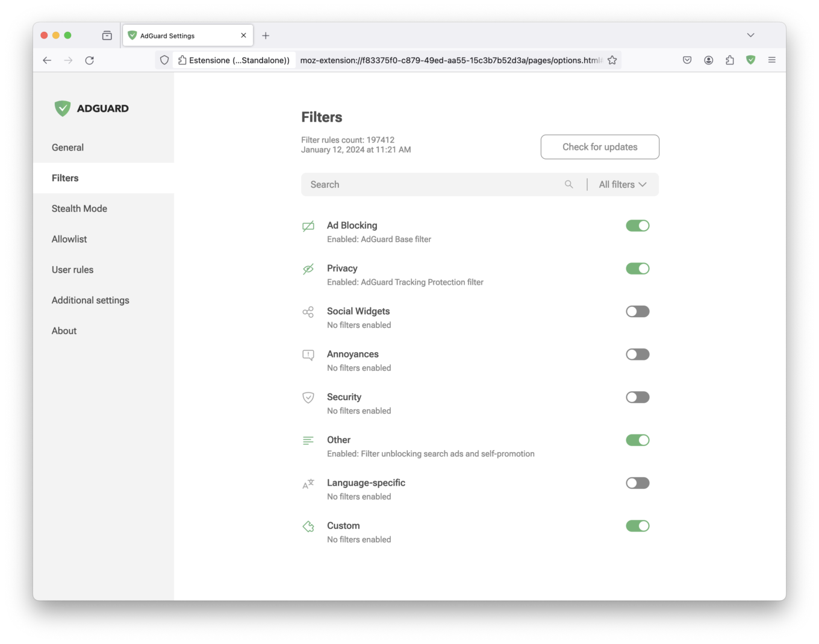
Task: Enable the Annoyances toggle
Action: (637, 355)
